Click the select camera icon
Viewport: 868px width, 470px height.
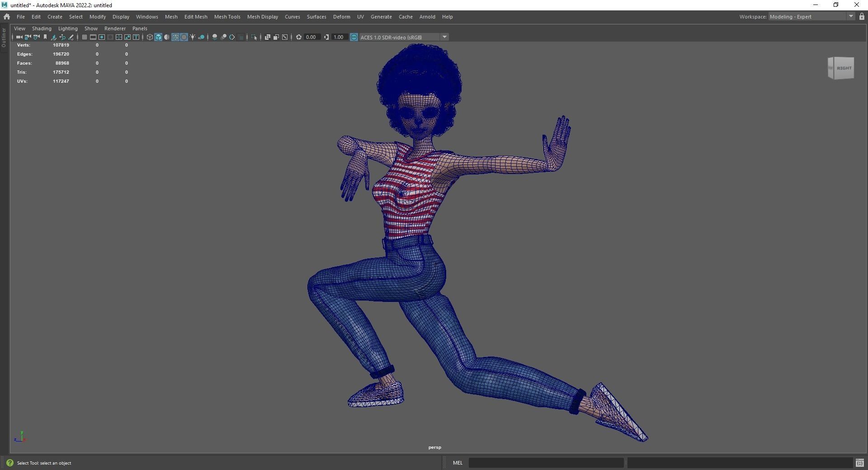[19, 37]
